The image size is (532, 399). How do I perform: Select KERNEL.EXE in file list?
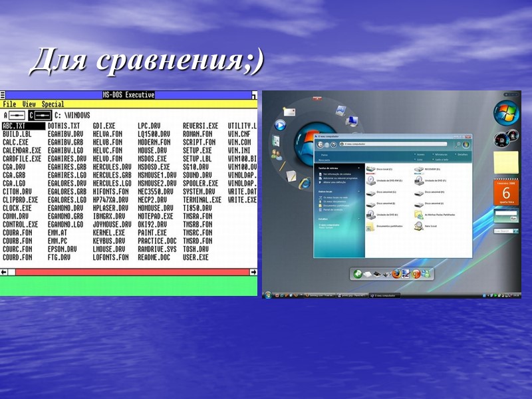click(x=109, y=233)
